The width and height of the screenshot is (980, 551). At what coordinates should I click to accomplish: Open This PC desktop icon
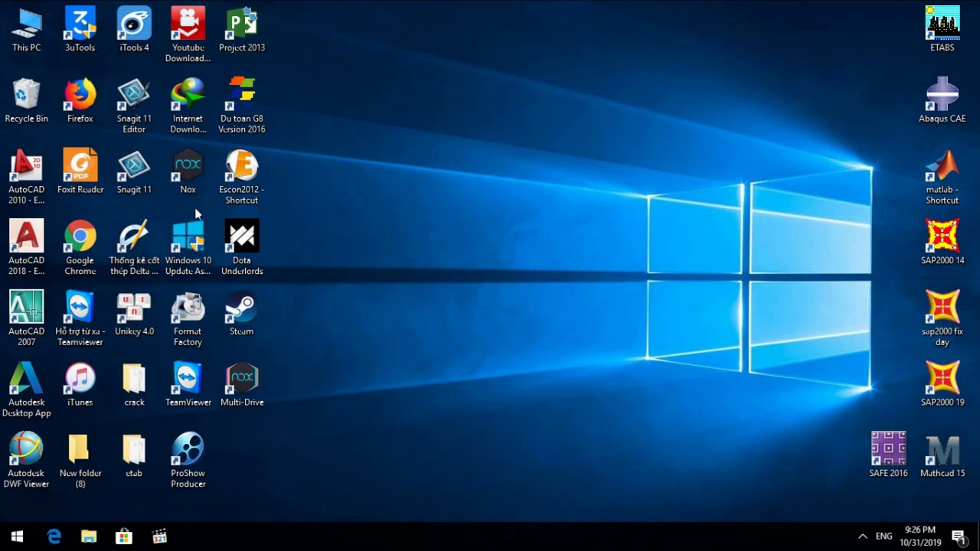click(26, 30)
